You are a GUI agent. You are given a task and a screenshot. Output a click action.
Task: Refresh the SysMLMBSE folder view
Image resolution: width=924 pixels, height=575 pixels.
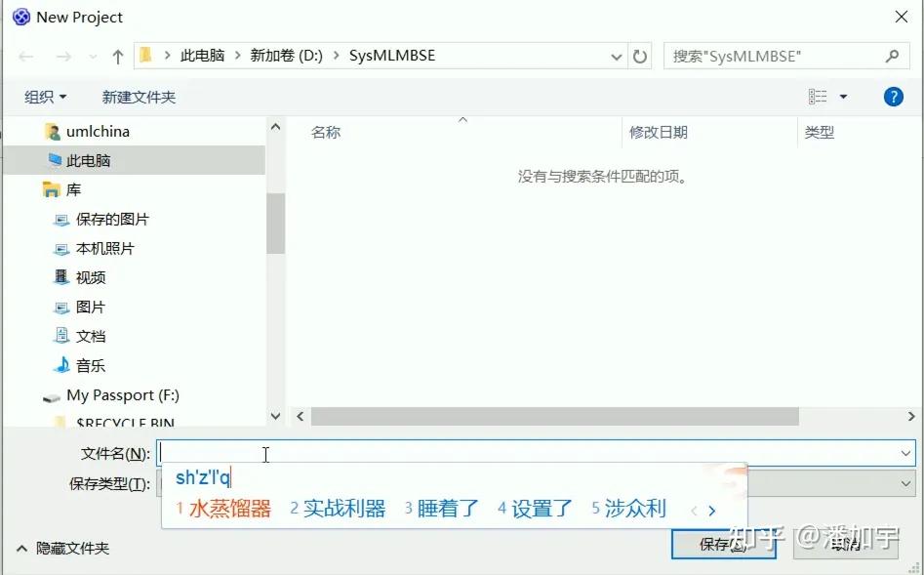640,56
